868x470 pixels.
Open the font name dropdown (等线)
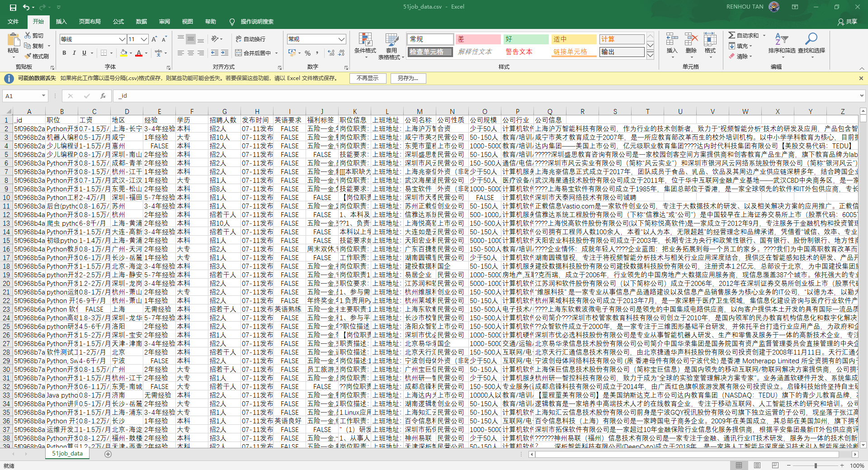(122, 39)
